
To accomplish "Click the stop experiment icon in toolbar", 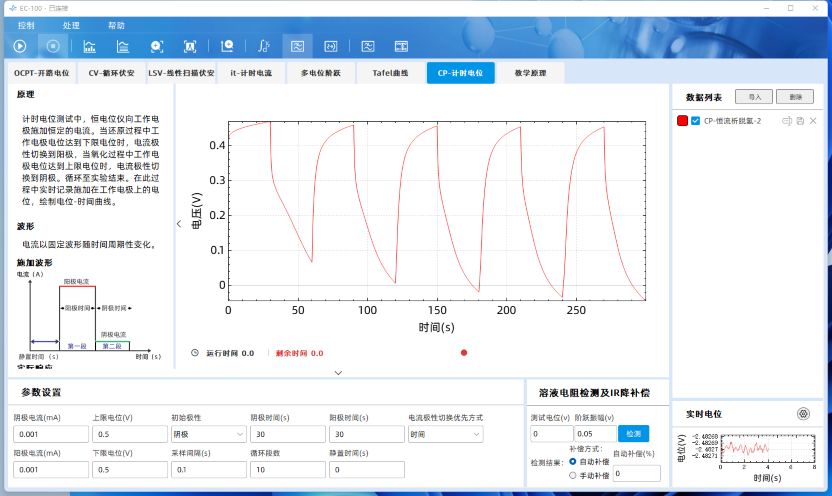I will click(54, 46).
